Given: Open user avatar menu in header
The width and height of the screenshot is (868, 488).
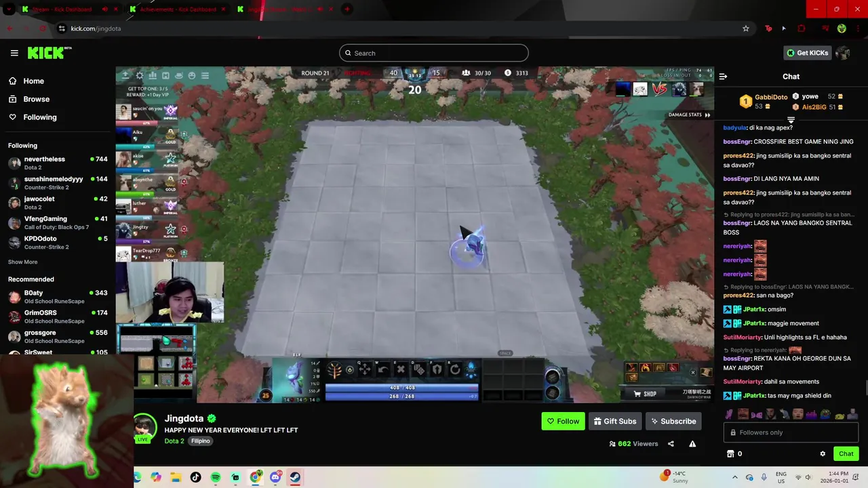Looking at the screenshot, I should 843,53.
